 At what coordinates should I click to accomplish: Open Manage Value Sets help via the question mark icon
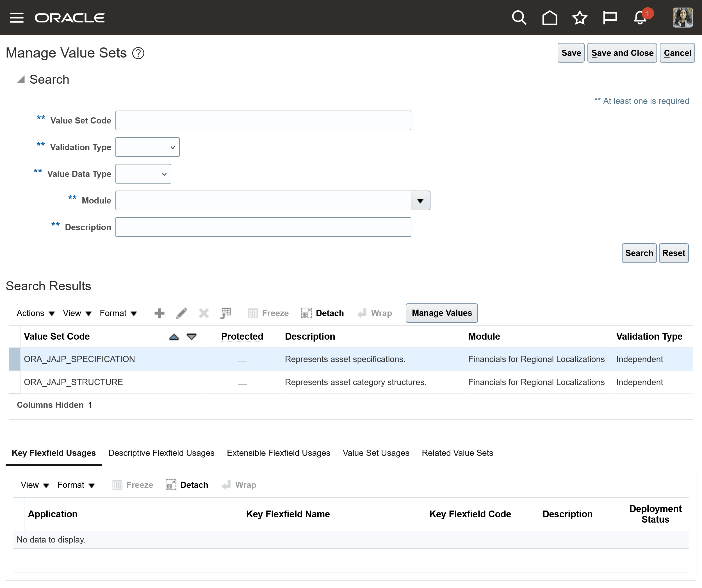139,53
